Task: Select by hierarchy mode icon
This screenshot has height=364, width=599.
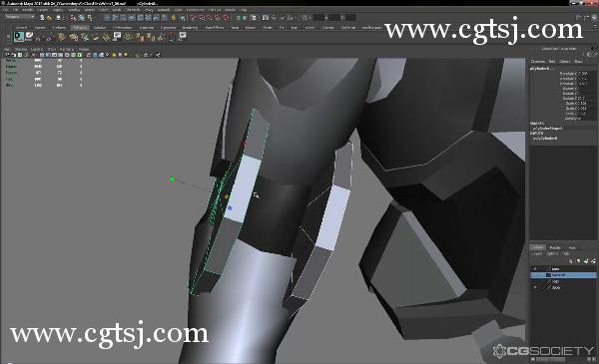Action: pos(73,18)
